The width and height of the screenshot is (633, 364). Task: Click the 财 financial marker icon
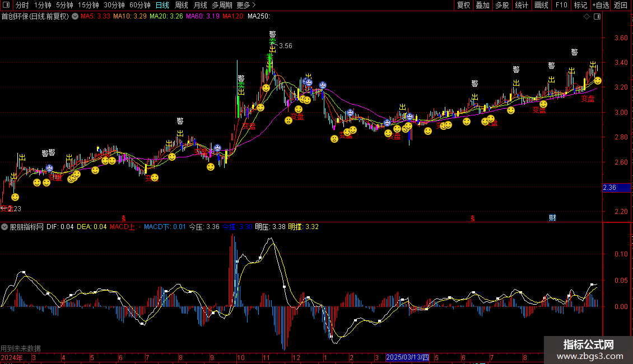(552, 218)
